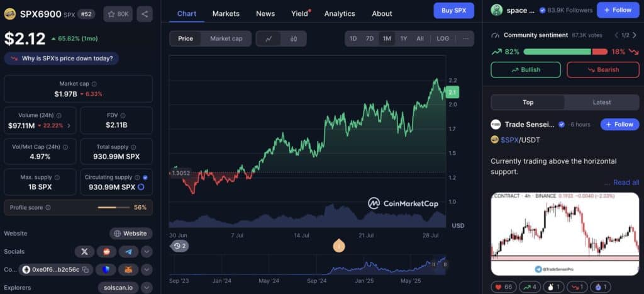Open the Trade Sensei chart image thumbnail

[x=565, y=234]
